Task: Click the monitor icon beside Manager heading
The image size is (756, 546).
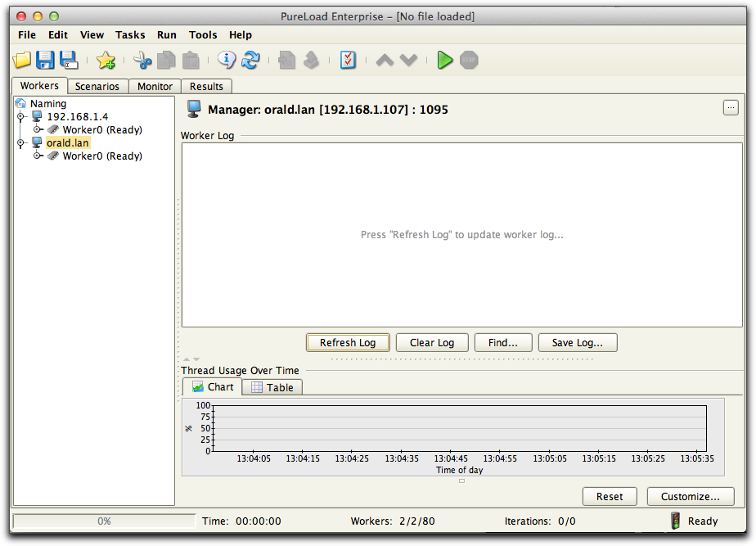Action: [194, 109]
